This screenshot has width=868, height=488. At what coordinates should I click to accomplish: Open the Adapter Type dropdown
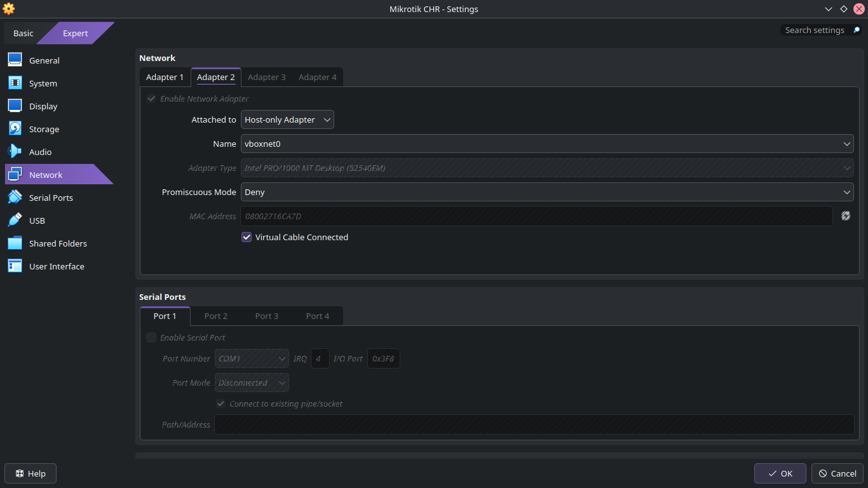point(547,168)
